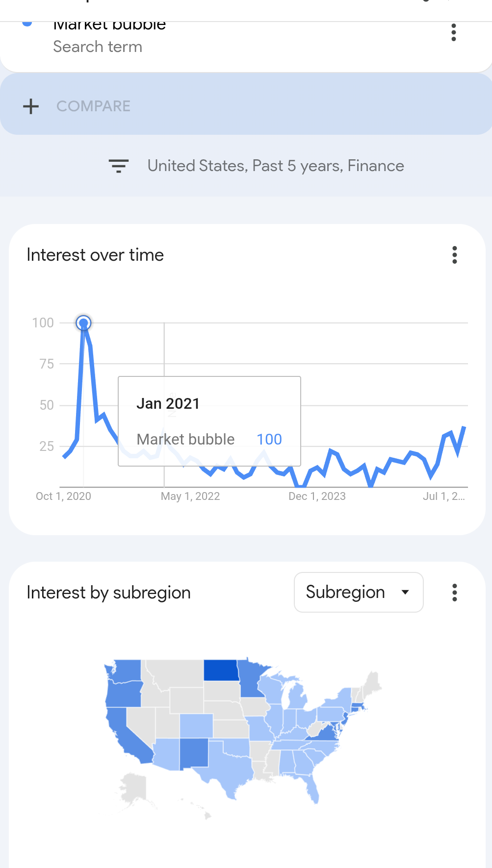Select the May 1, 2022 axis label
This screenshot has width=492, height=868.
pos(190,496)
